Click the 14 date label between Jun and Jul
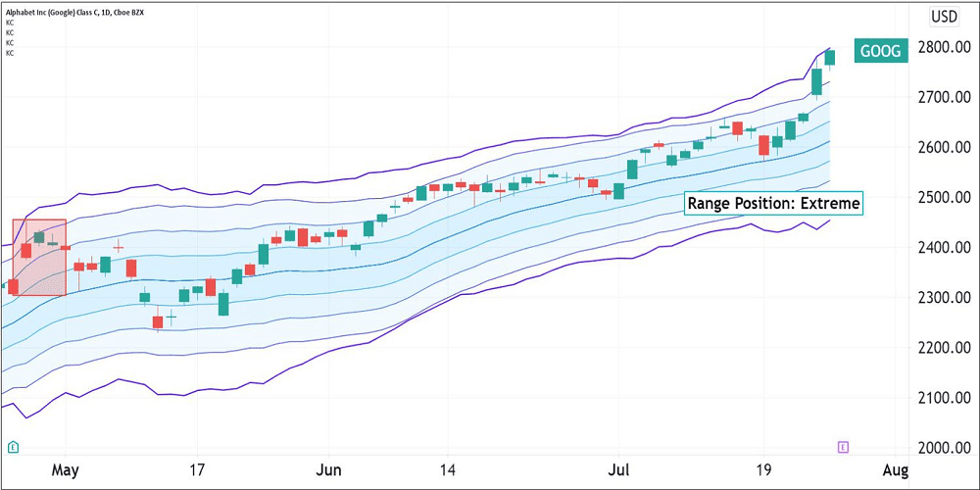 [x=449, y=471]
